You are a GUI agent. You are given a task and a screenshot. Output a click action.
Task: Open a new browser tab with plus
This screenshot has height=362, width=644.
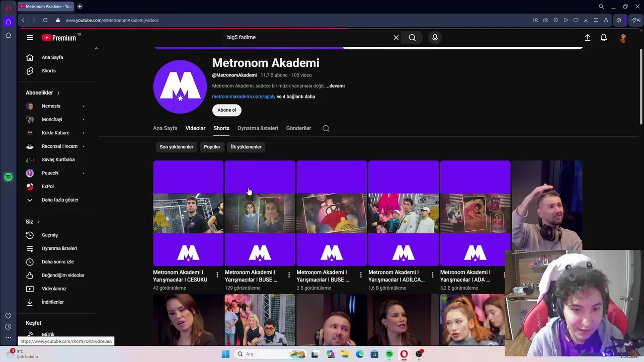(x=79, y=7)
